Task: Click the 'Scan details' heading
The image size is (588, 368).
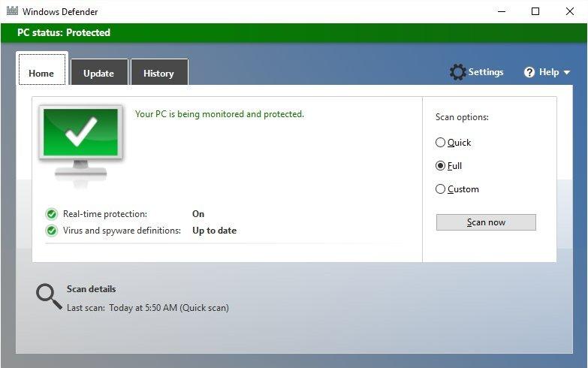Action: click(x=91, y=289)
